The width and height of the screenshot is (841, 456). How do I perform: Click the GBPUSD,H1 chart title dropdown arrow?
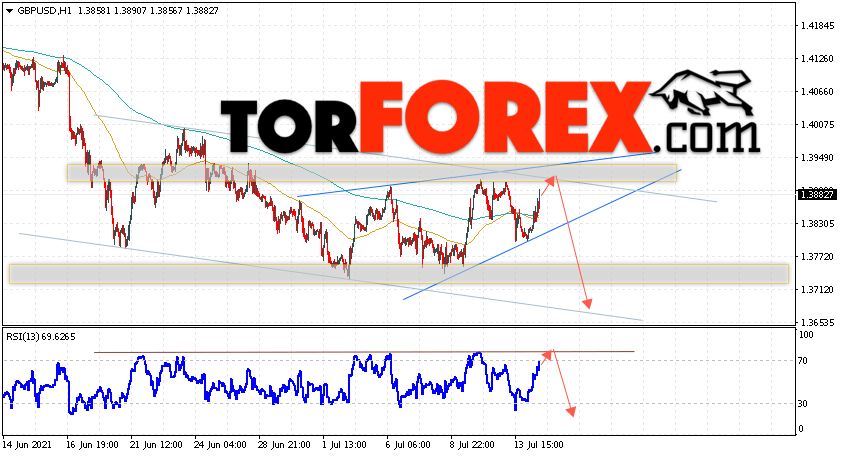(x=9, y=11)
